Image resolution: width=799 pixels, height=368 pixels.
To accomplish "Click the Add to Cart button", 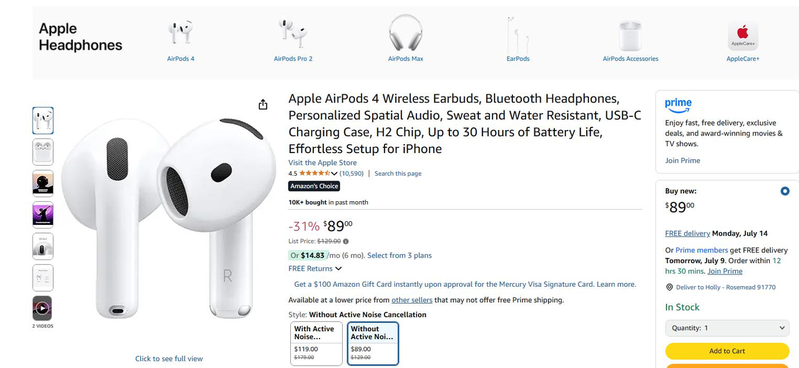I will 727,351.
